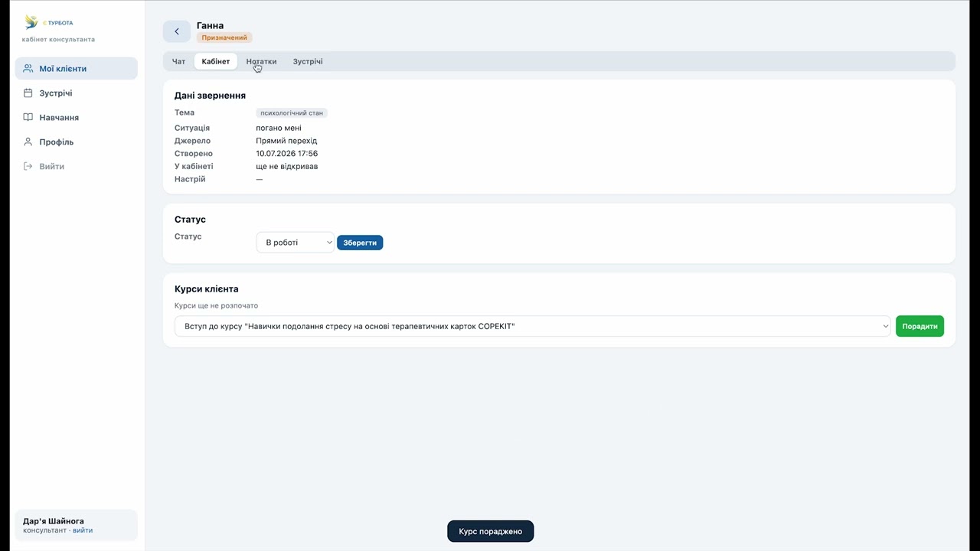The width and height of the screenshot is (980, 551).
Task: Go back using the left chevron button
Action: click(177, 31)
